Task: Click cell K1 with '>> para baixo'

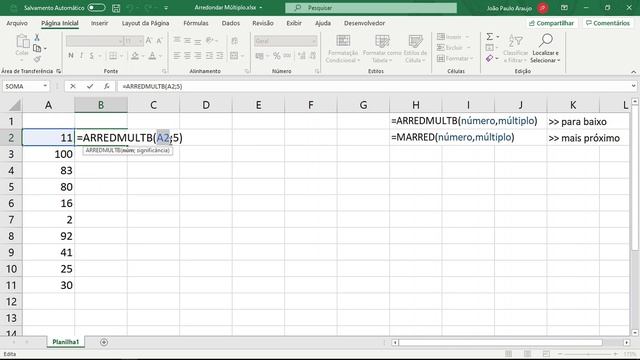Action: [x=573, y=121]
